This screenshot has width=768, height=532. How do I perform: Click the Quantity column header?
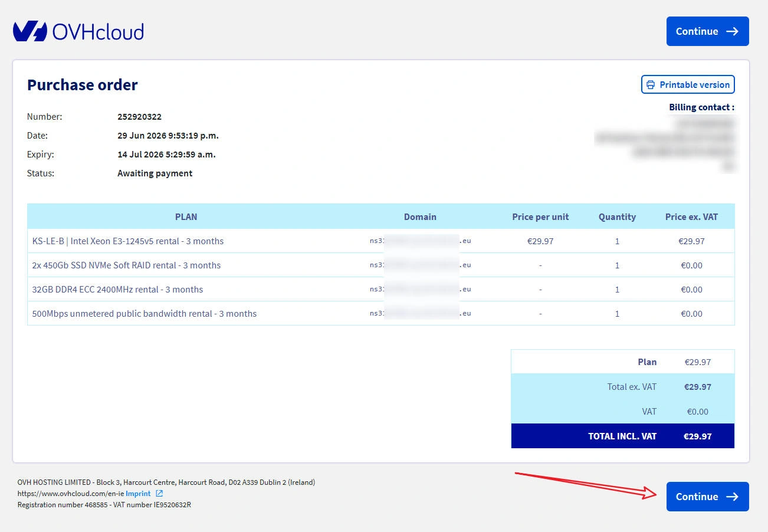pyautogui.click(x=617, y=216)
